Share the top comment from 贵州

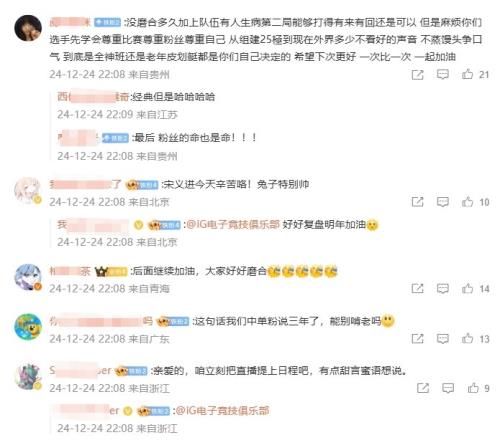(417, 75)
